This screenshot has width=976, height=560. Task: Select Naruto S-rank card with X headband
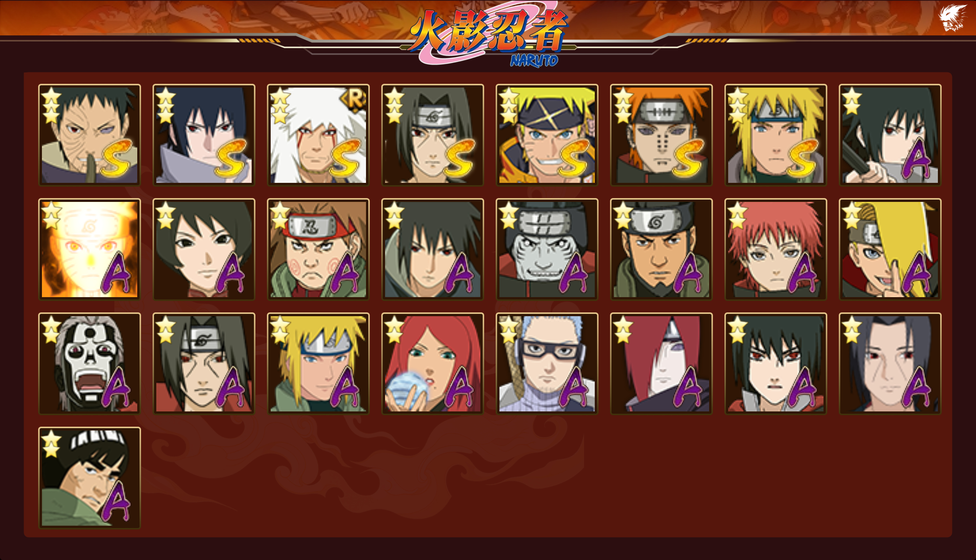coord(547,135)
